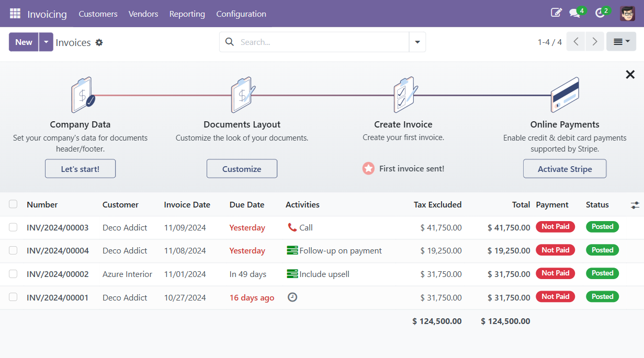Open the activities clock icon in the navbar
Image resolution: width=644 pixels, height=358 pixels.
pos(600,13)
